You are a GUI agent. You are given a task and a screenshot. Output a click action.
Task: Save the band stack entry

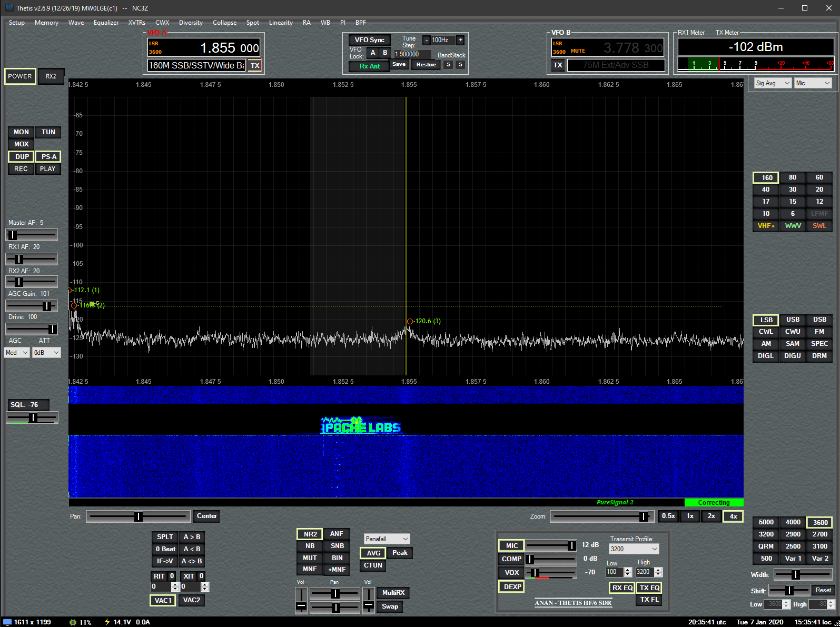click(399, 65)
